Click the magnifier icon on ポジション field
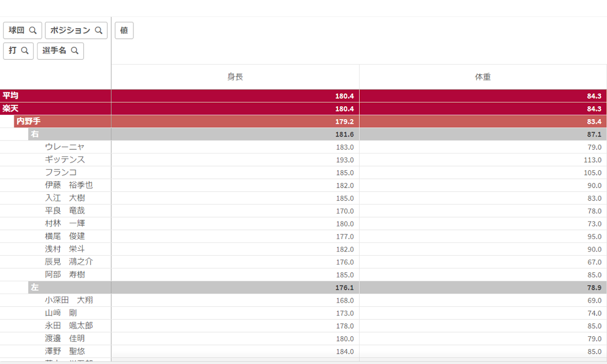607x364 pixels. (98, 30)
